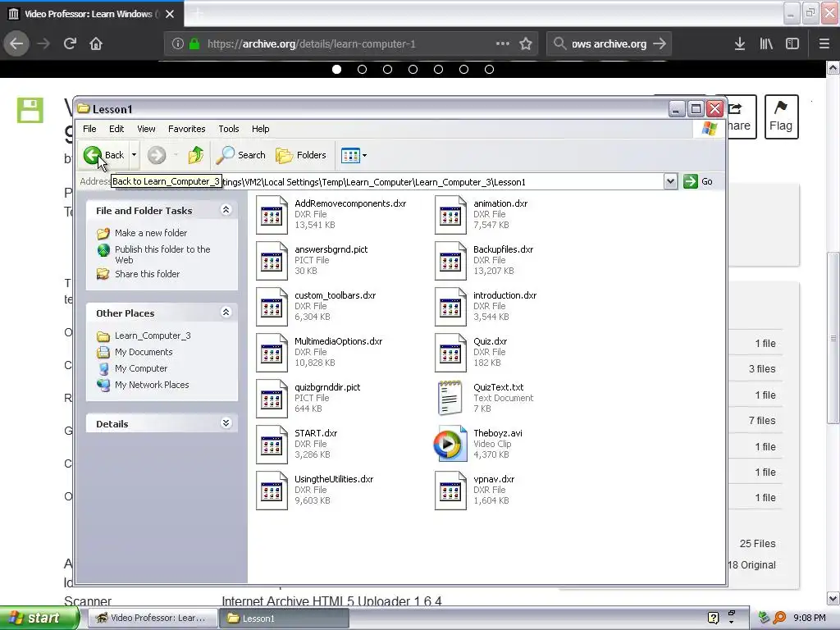Click the browser search box
Viewport: 840px width, 630px height.
pos(609,43)
